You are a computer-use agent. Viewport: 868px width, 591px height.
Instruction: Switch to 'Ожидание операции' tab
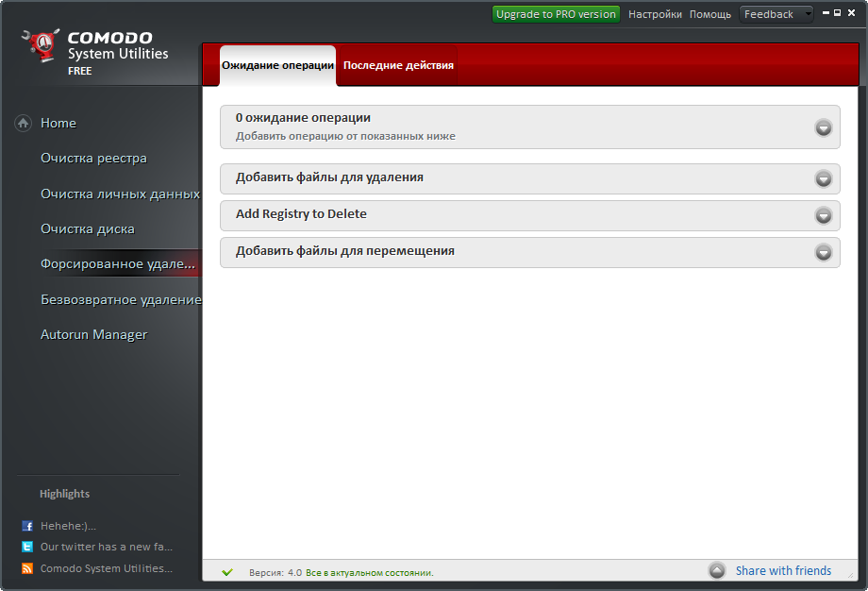(x=278, y=65)
